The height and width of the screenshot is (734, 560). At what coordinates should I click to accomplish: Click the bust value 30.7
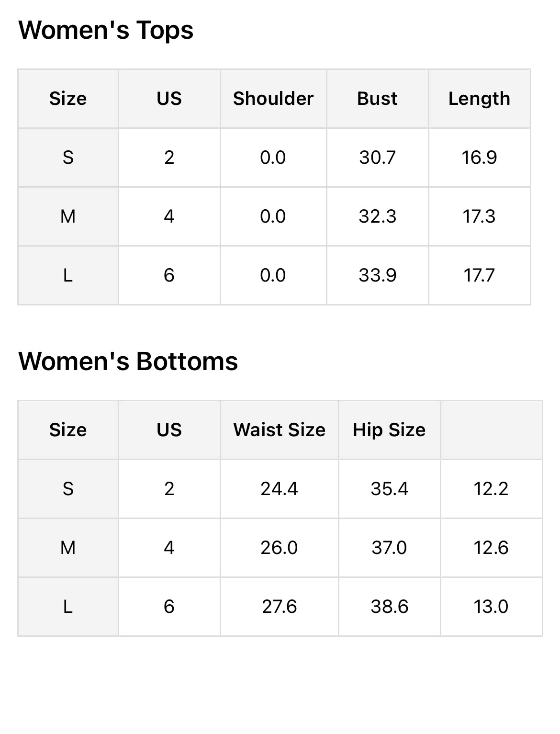point(377,158)
